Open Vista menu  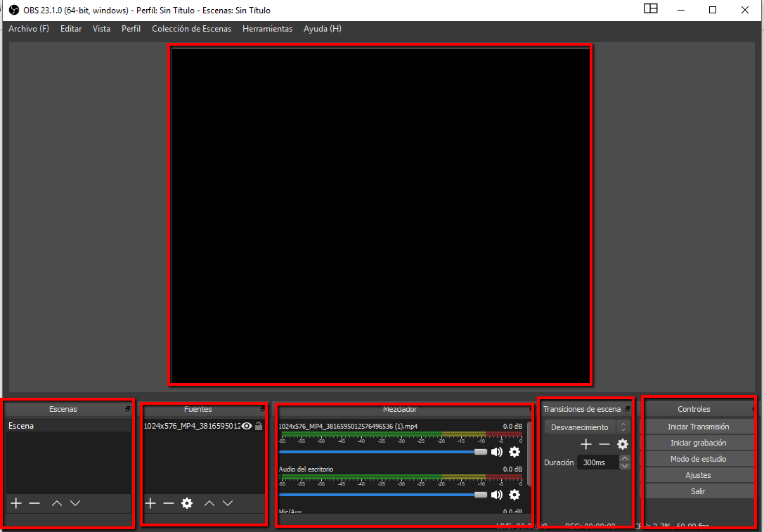point(101,29)
